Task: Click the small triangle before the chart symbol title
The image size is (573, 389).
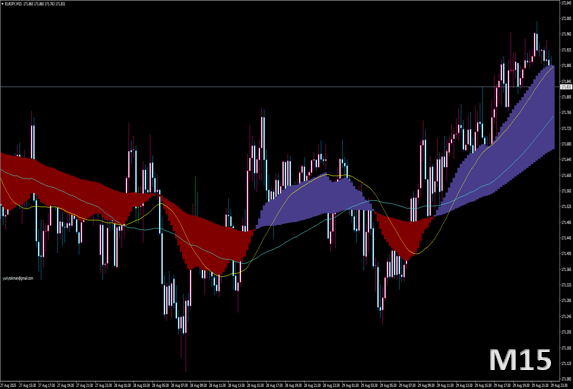Action: click(2, 5)
